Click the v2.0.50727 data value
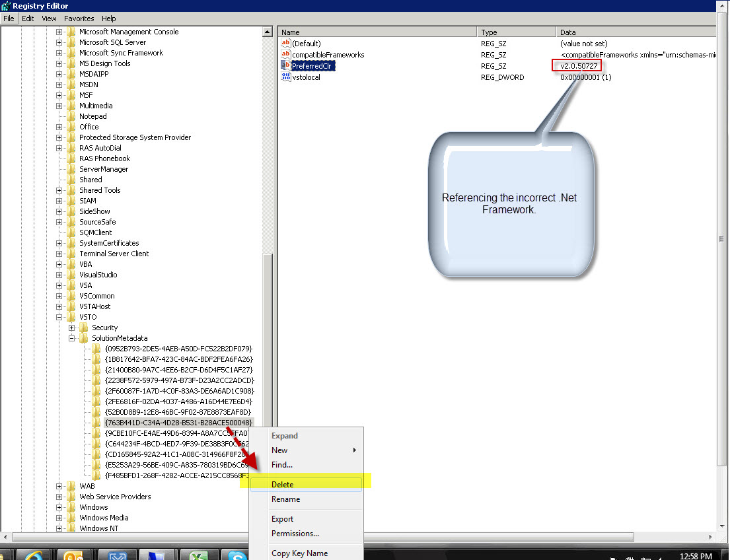This screenshot has height=560, width=730. (579, 66)
